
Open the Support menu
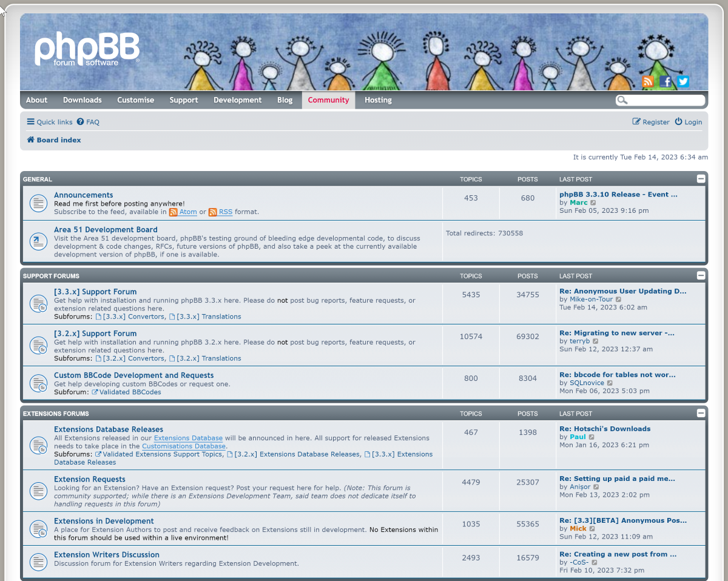pos(184,100)
